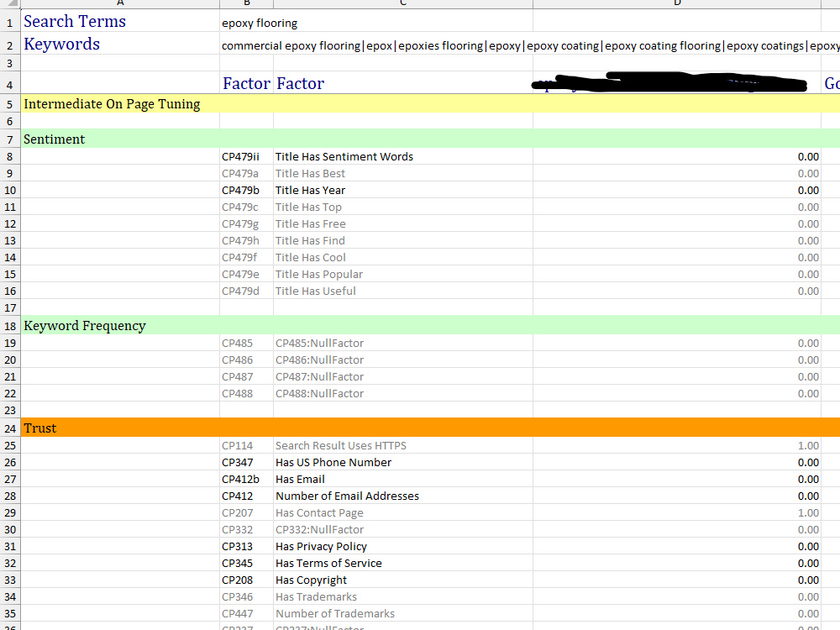The width and height of the screenshot is (840, 630).
Task: Click code cell 'CP479g'
Action: [246, 224]
